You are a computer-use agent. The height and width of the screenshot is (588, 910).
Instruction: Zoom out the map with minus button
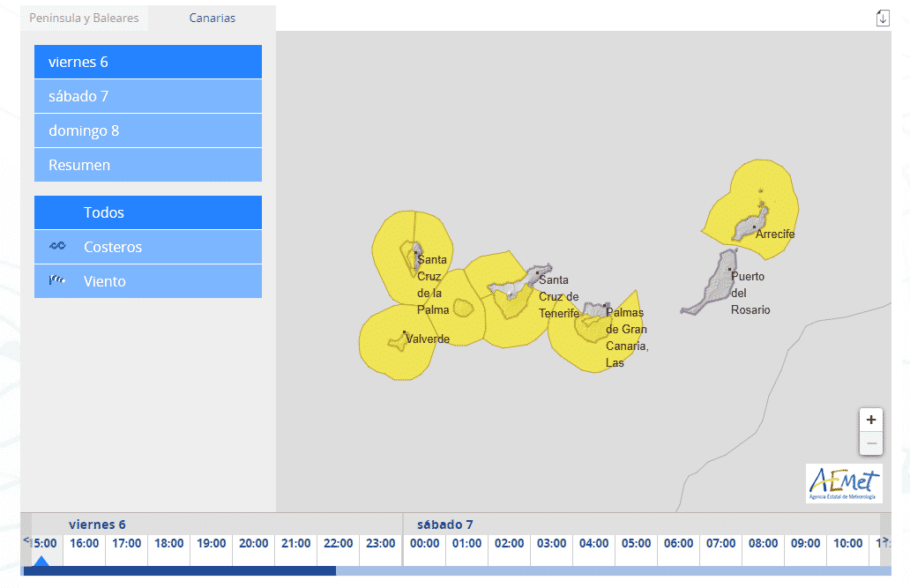pyautogui.click(x=871, y=443)
